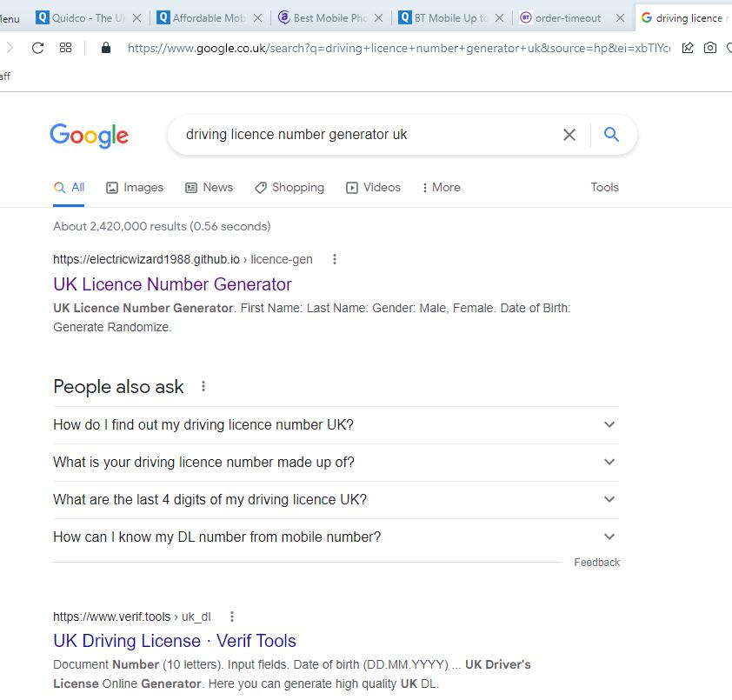
Task: Expand 'What is your driving licence number made up of?'
Action: click(336, 463)
